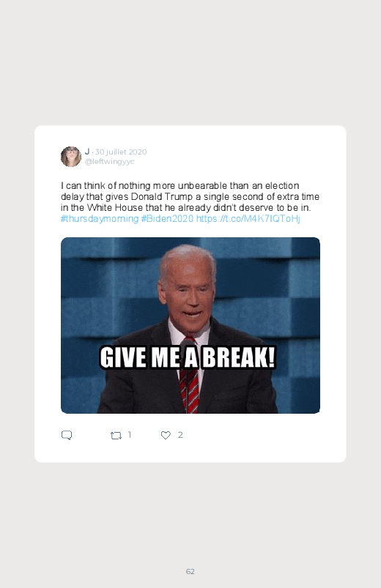Open the #thursdaymorning hashtag
Image resolution: width=381 pixels, height=588 pixels.
100,219
